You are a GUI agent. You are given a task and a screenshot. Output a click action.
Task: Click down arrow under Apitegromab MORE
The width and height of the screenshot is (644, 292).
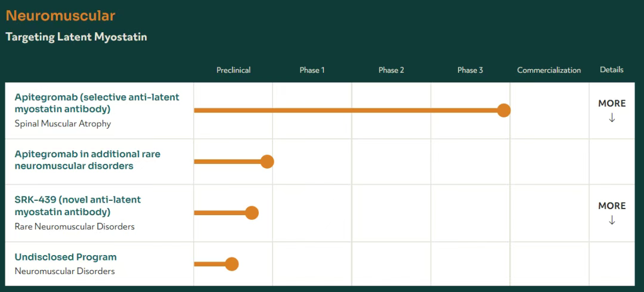pos(612,118)
